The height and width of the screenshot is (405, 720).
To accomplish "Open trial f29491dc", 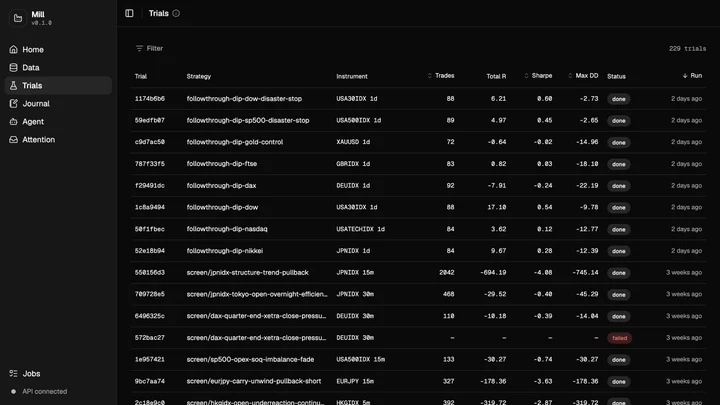I will pos(150,186).
